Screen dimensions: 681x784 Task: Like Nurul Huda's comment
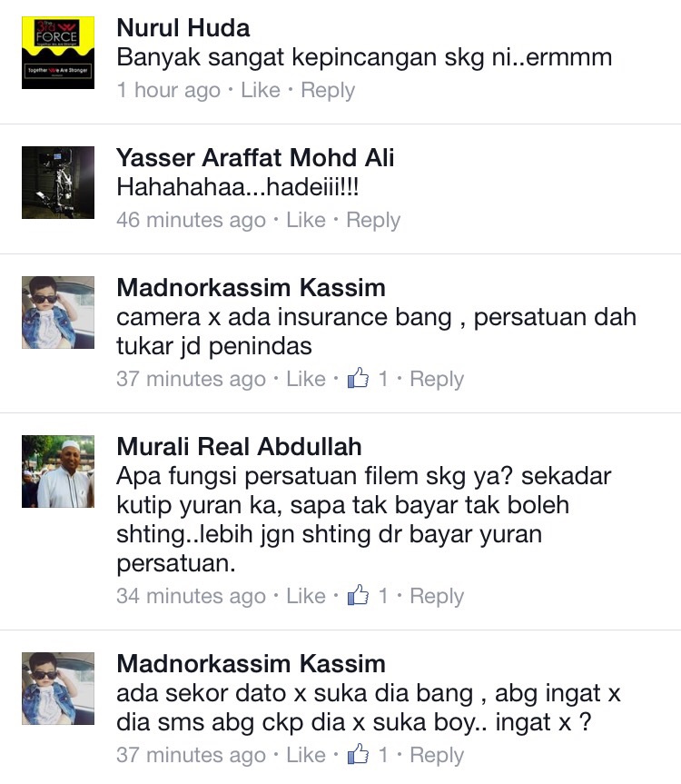[261, 90]
